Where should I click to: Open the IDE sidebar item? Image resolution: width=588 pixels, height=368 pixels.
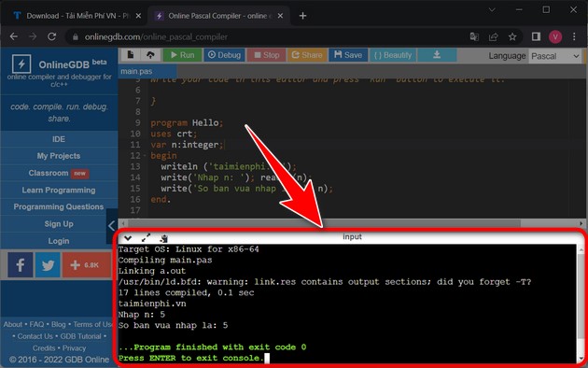pyautogui.click(x=59, y=139)
